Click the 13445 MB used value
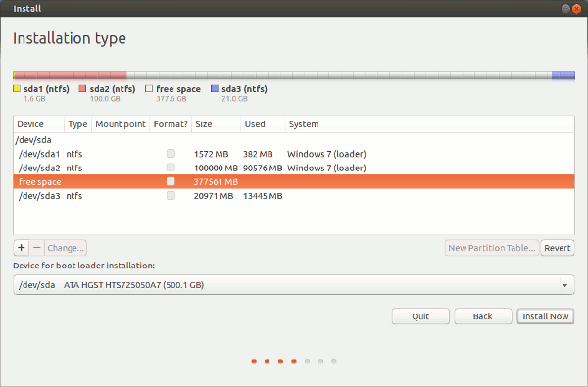This screenshot has height=387, width=588. pos(263,196)
